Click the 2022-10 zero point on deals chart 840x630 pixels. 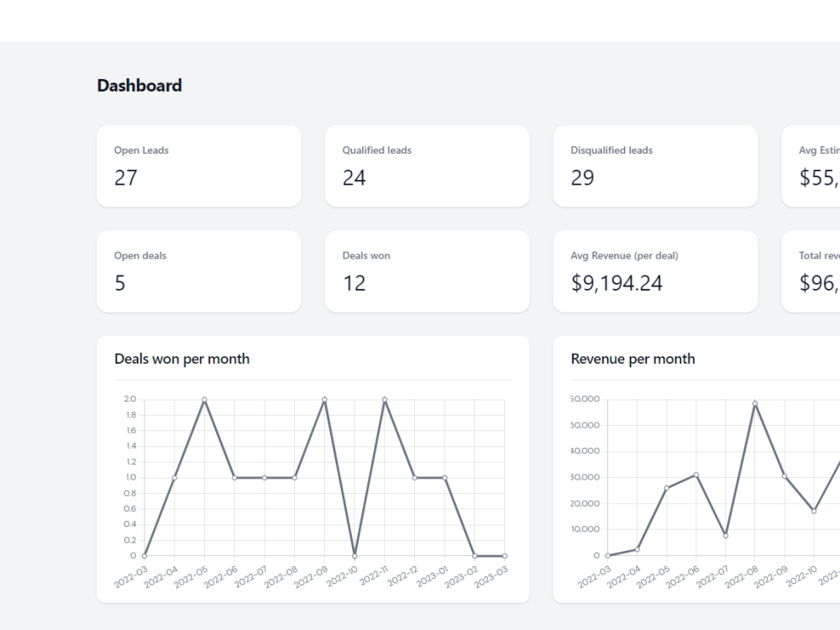coord(353,555)
